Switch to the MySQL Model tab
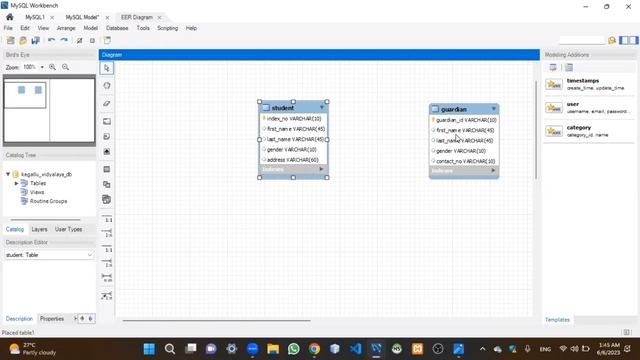 [x=82, y=17]
